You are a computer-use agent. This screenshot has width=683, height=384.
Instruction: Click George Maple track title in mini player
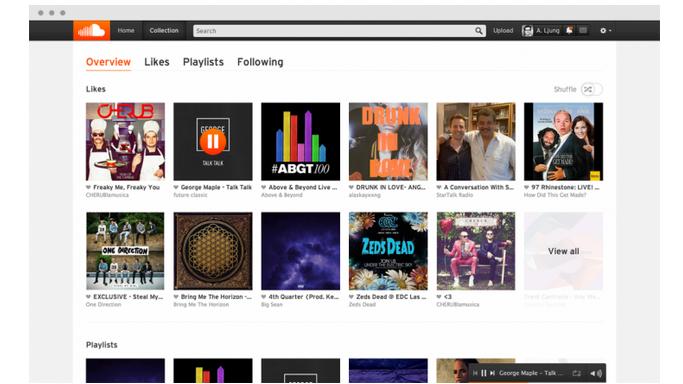pos(531,373)
